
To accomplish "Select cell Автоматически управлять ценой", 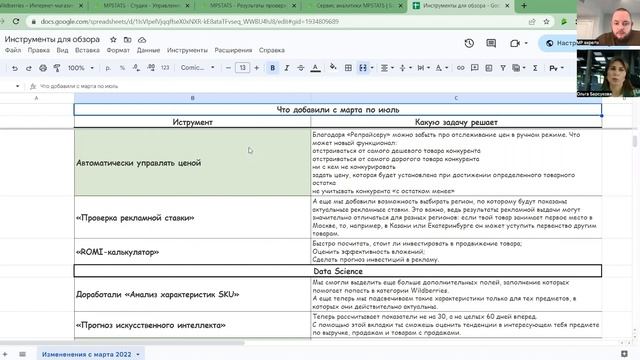I will pyautogui.click(x=192, y=162).
